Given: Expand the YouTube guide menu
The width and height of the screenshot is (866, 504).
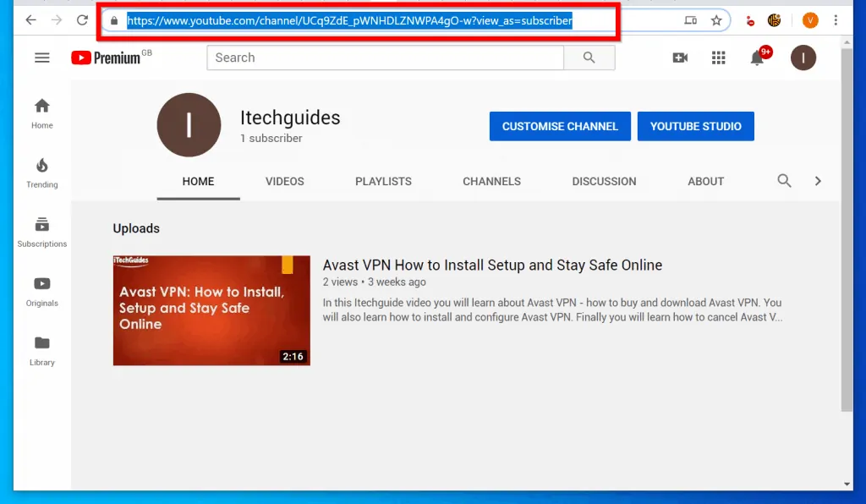Looking at the screenshot, I should tap(41, 58).
